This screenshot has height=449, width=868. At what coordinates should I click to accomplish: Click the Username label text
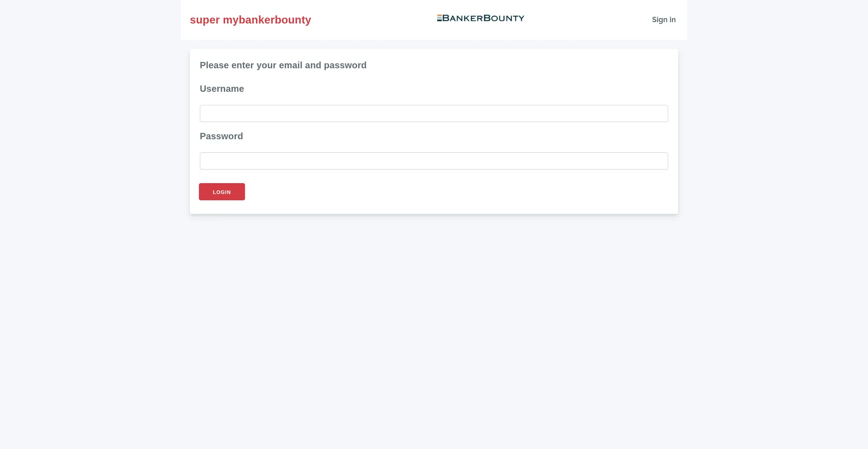point(222,89)
